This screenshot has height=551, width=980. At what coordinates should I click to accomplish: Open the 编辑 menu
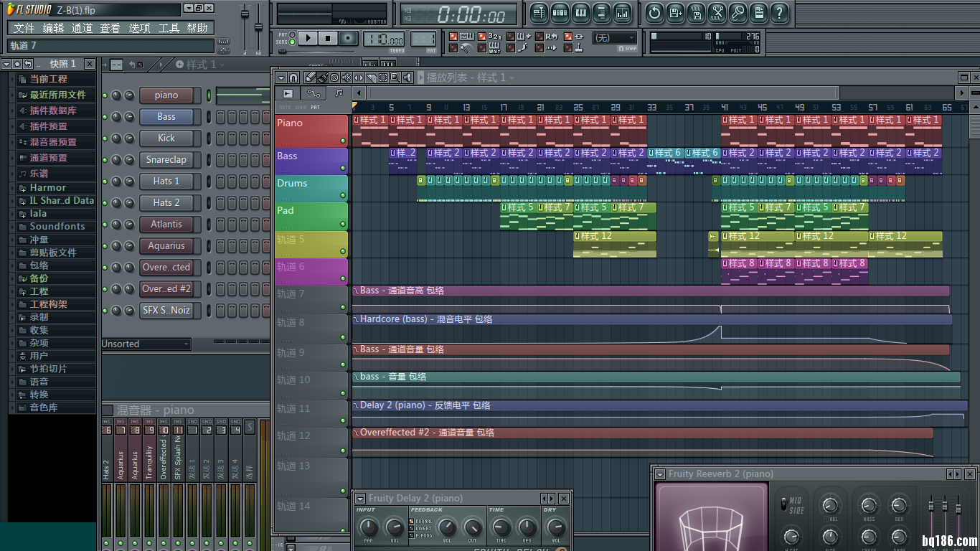pos(53,28)
